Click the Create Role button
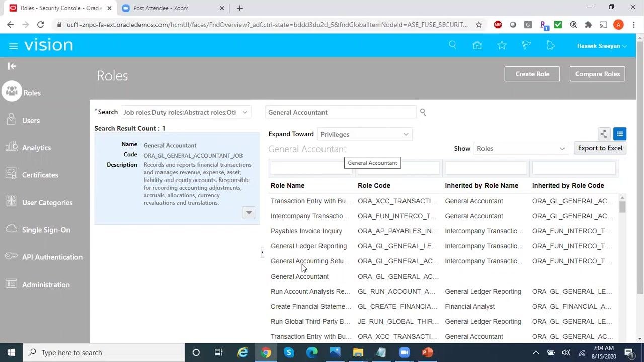 pyautogui.click(x=532, y=74)
